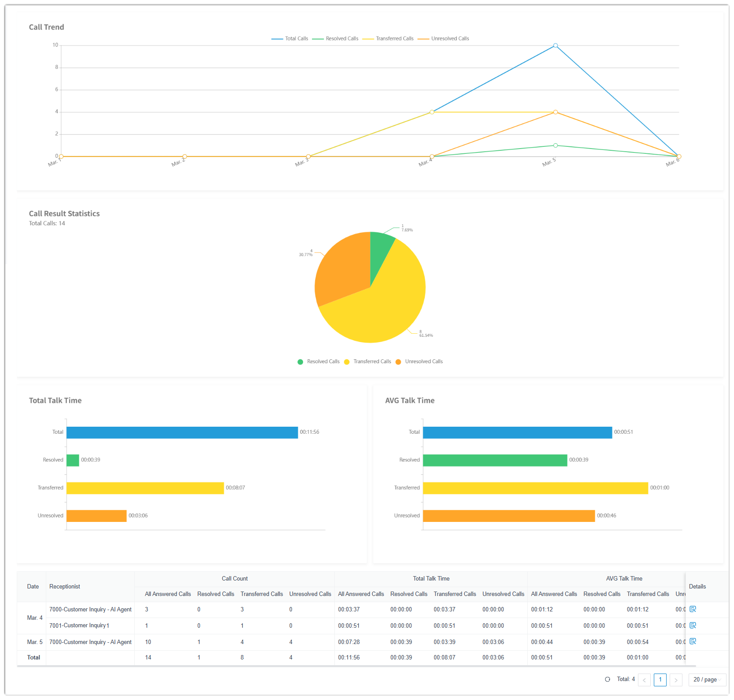
Task: Go to the previous page arrow
Action: (644, 680)
